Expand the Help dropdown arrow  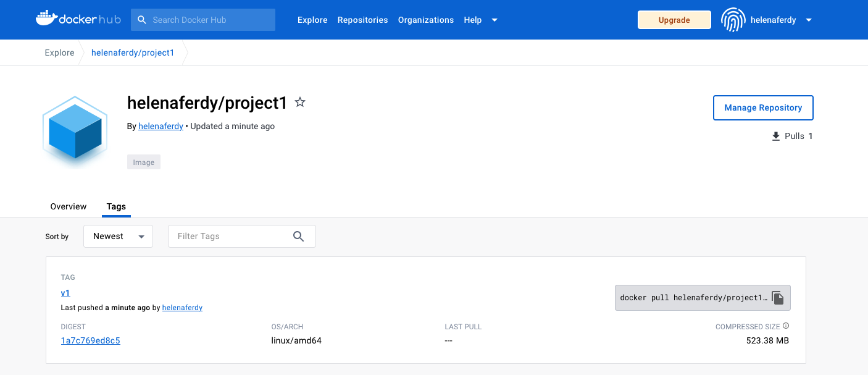pos(495,20)
